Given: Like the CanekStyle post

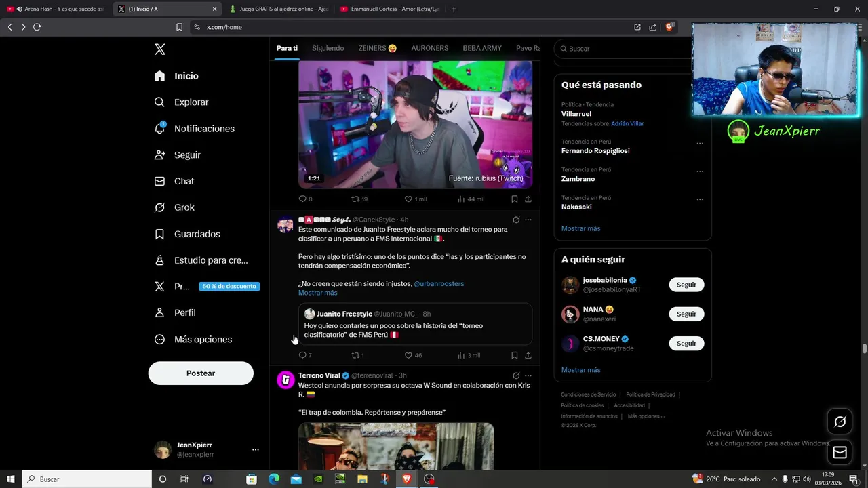Looking at the screenshot, I should [x=413, y=355].
